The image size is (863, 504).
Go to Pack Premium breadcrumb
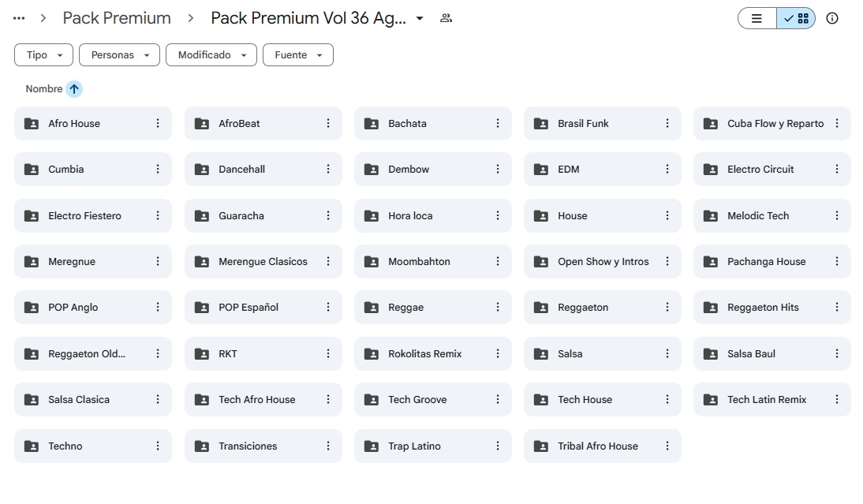pyautogui.click(x=117, y=18)
